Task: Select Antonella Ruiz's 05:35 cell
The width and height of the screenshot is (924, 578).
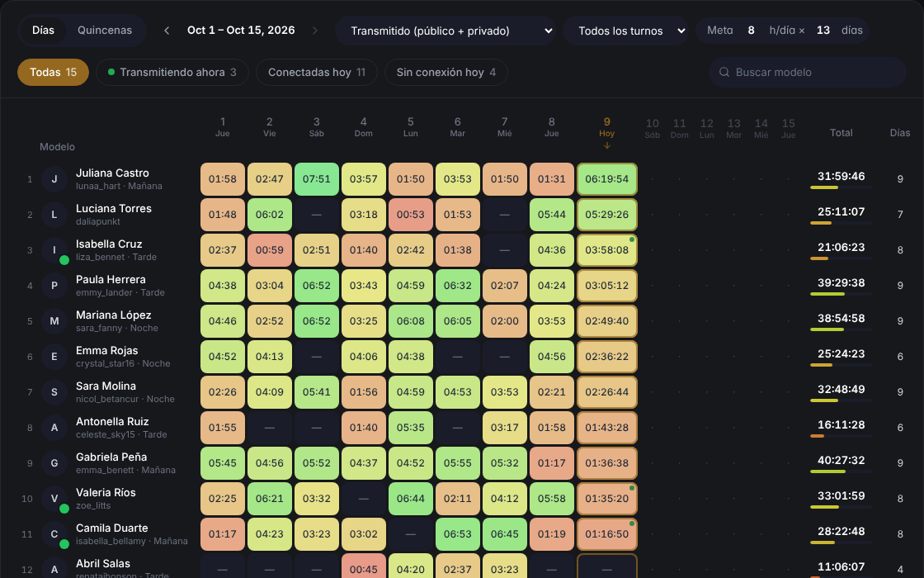Action: point(411,428)
